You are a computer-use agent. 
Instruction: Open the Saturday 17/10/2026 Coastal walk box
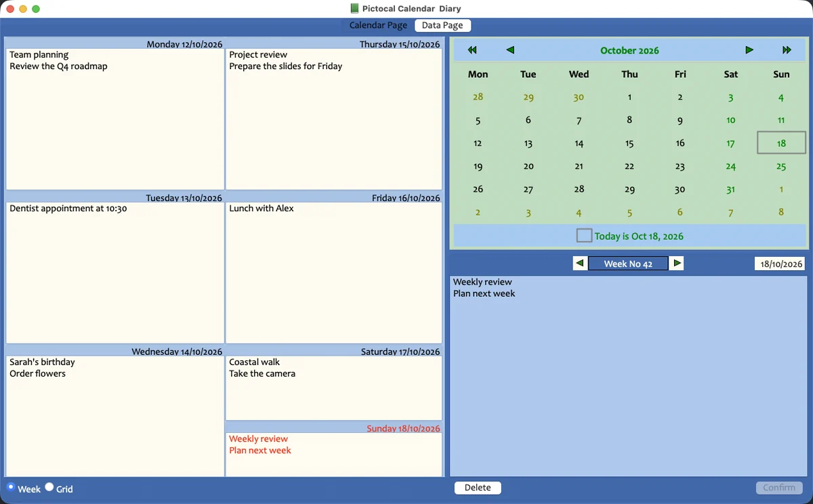click(x=334, y=388)
